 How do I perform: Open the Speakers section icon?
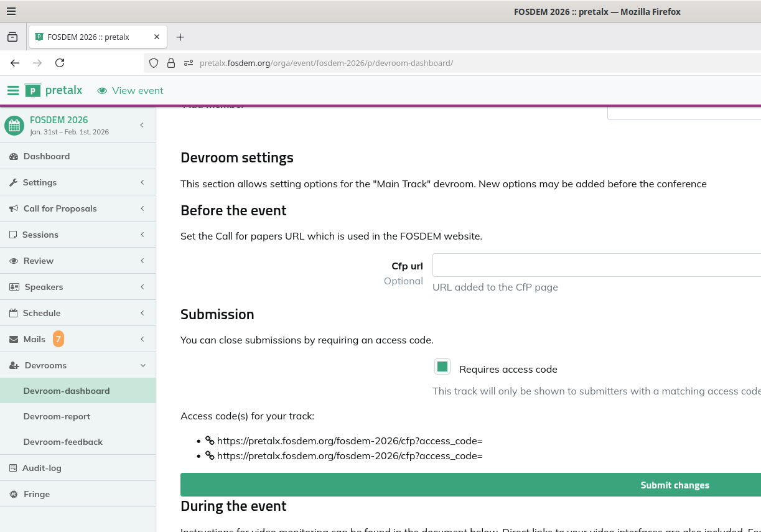click(x=13, y=287)
